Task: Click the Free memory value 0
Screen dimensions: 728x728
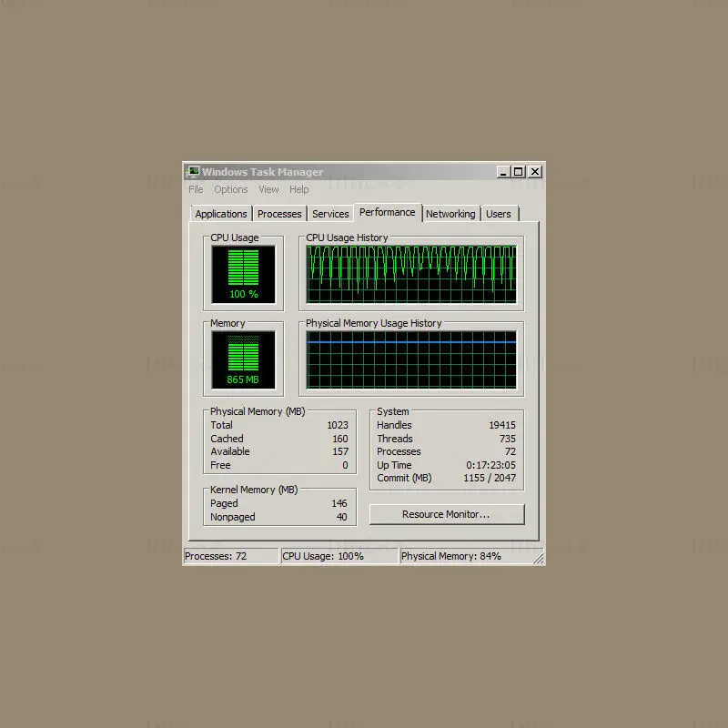Action: (x=345, y=465)
